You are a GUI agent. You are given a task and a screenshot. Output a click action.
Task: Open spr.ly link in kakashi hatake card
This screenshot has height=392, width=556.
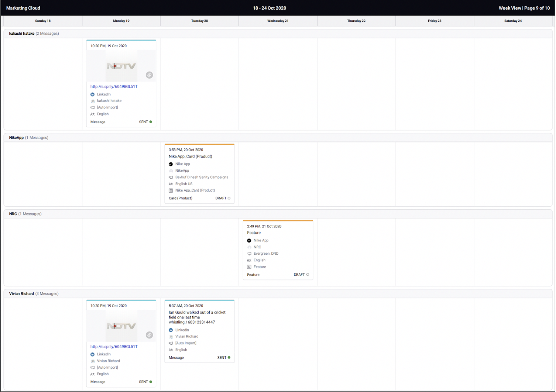pos(114,87)
